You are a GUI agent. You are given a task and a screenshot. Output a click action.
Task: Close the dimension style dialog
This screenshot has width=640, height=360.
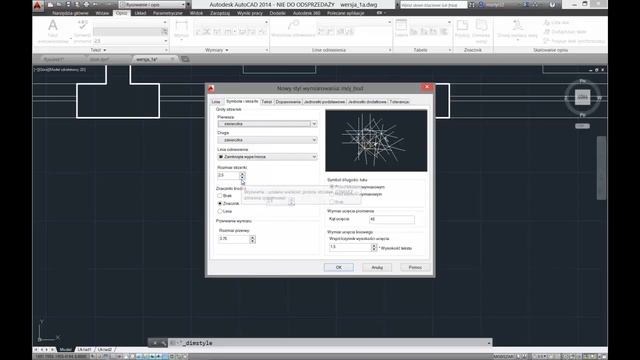tap(427, 87)
